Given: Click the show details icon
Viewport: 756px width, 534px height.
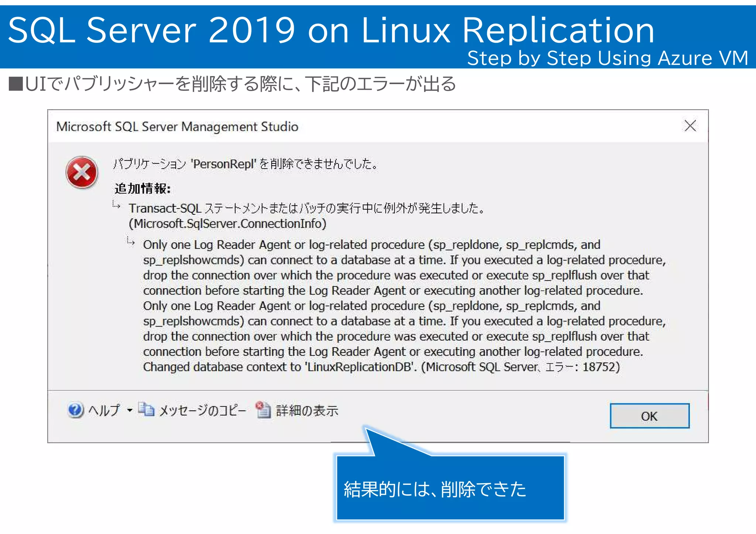Looking at the screenshot, I should pos(264,410).
